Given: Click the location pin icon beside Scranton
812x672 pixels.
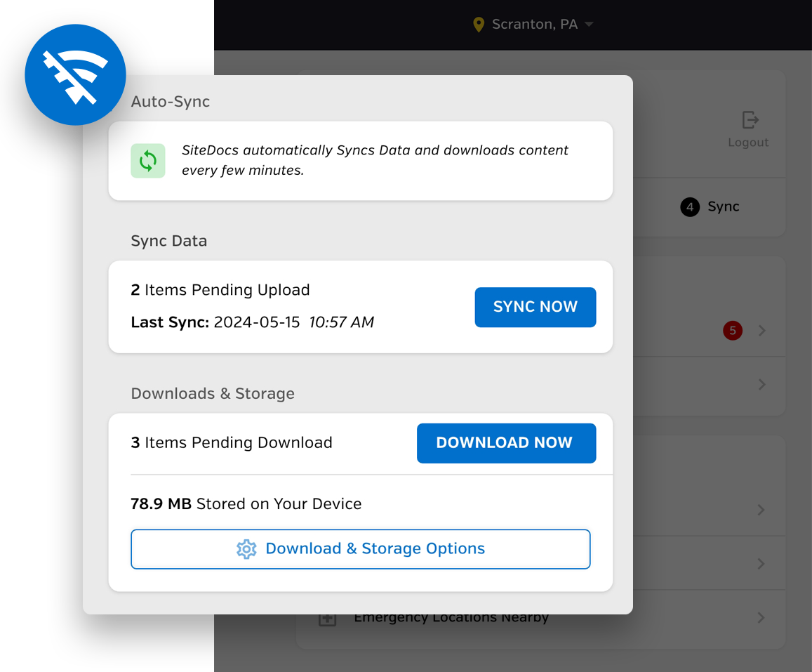Looking at the screenshot, I should [x=479, y=25].
